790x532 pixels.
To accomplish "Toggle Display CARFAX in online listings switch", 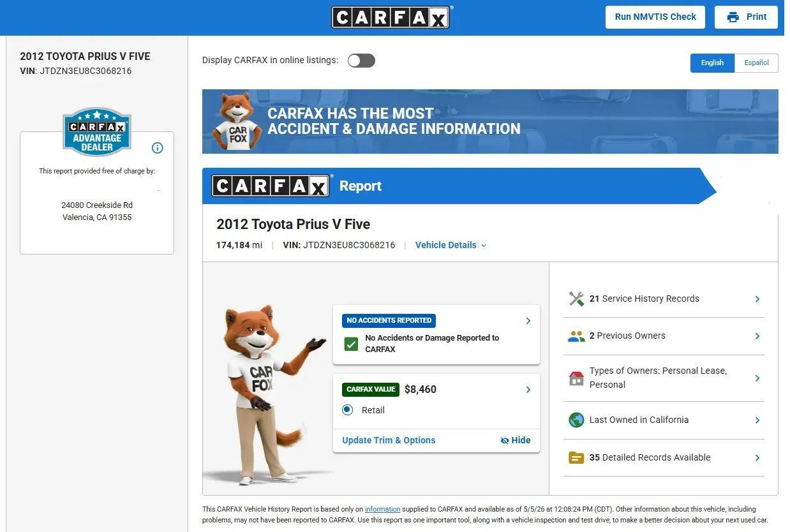I will pyautogui.click(x=361, y=61).
